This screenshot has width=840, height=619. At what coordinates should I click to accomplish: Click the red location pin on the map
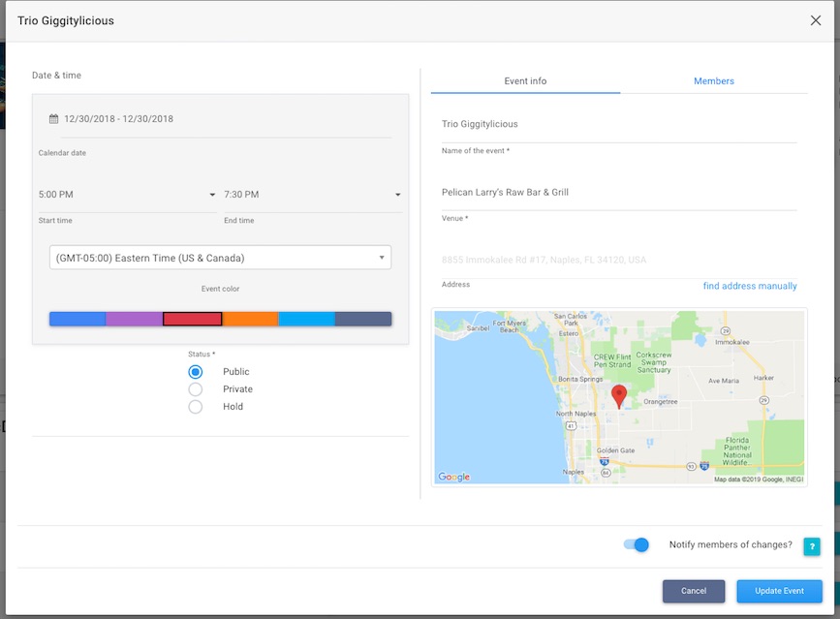click(x=619, y=395)
